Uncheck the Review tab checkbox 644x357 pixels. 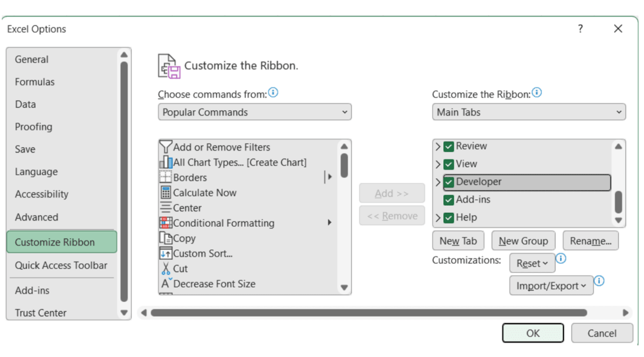click(x=449, y=147)
